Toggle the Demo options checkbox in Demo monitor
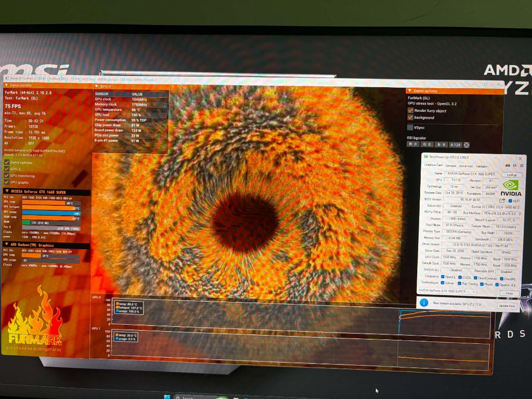This screenshot has height=399, width=532. pyautogui.click(x=6, y=162)
